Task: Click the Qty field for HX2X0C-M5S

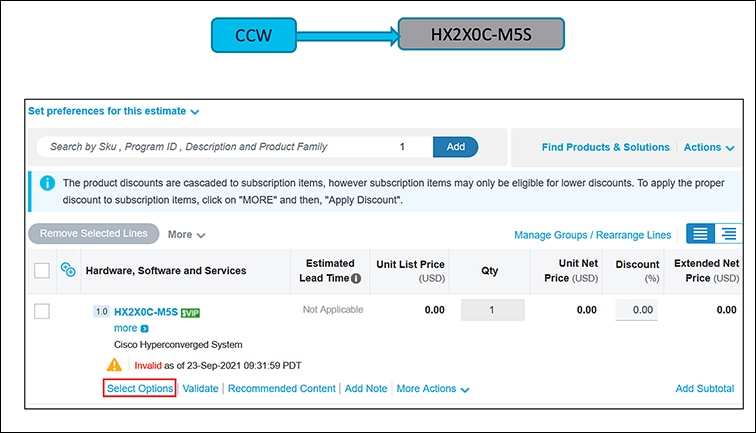Action: 492,310
